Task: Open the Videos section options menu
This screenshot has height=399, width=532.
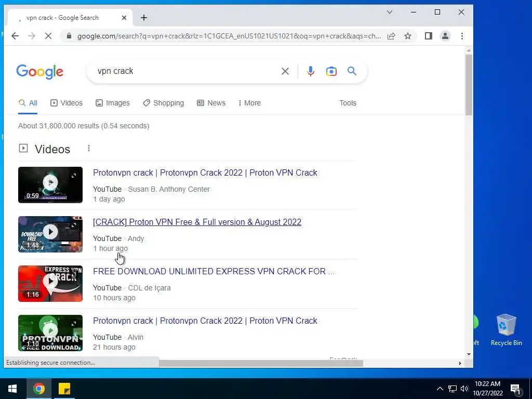Action: [88, 149]
